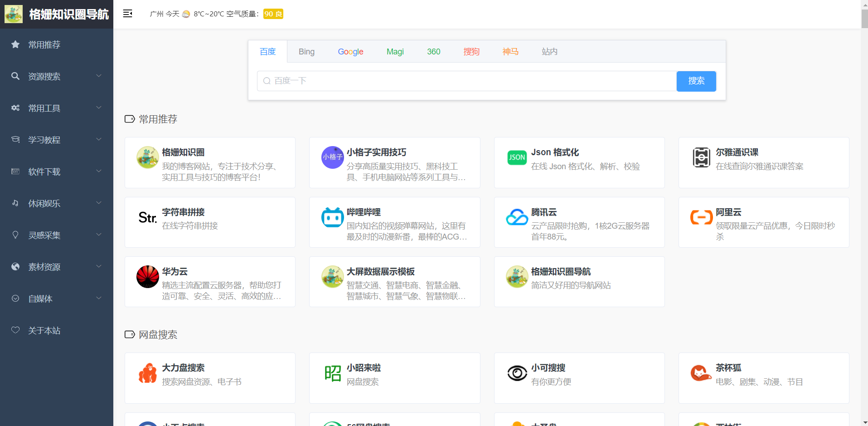Switch to the 搜狗 search tab
The width and height of the screenshot is (868, 426).
tap(471, 52)
